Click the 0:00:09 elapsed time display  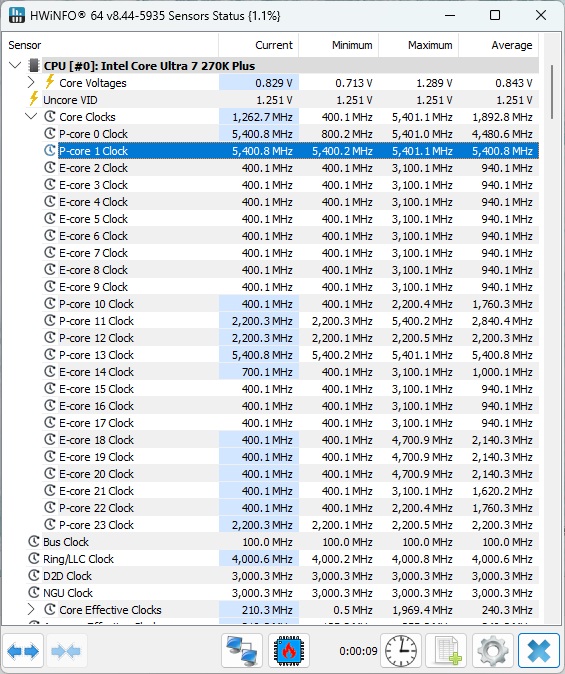(x=358, y=651)
